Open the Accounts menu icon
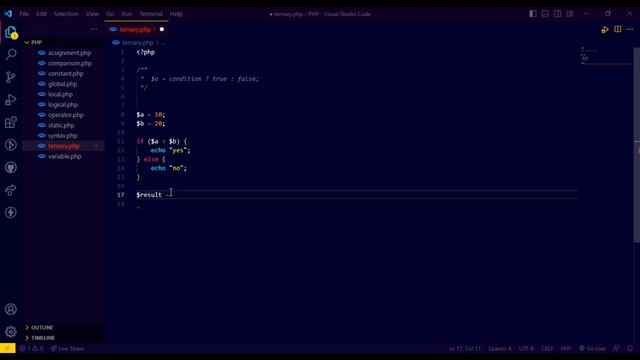This screenshot has width=640, height=360. coord(11,309)
